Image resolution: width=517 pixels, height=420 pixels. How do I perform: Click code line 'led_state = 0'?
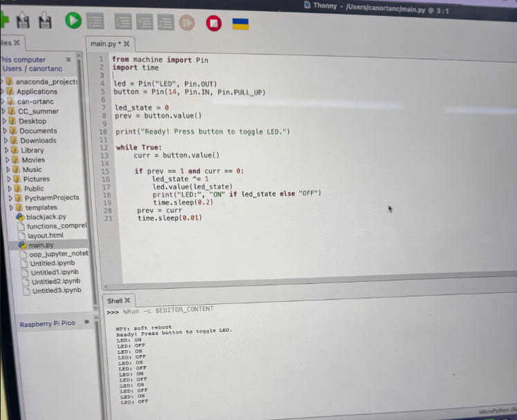click(x=142, y=108)
